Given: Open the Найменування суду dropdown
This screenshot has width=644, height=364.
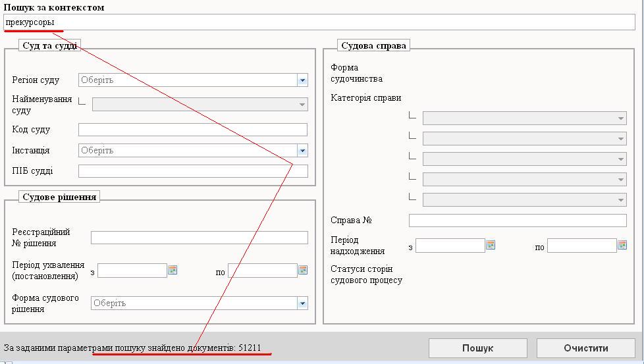Looking at the screenshot, I should pos(302,105).
